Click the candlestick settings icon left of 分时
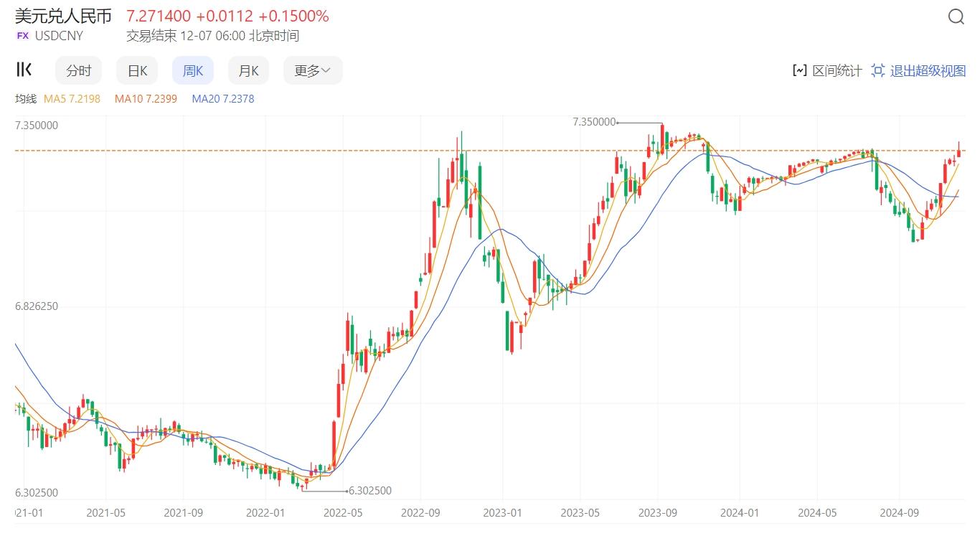This screenshot has height=536, width=980. (24, 70)
